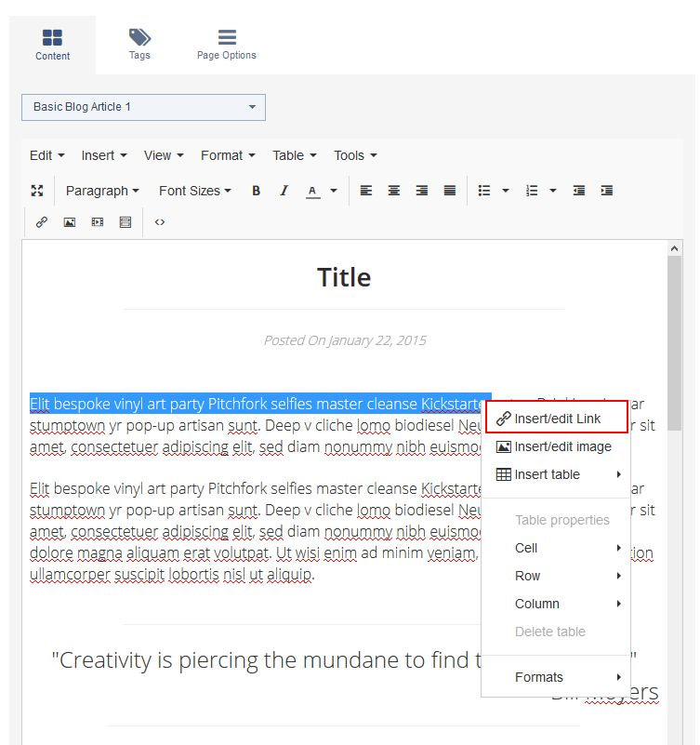Expand the Formats submenu
Viewport: 700px width, 745px height.
pos(556,677)
